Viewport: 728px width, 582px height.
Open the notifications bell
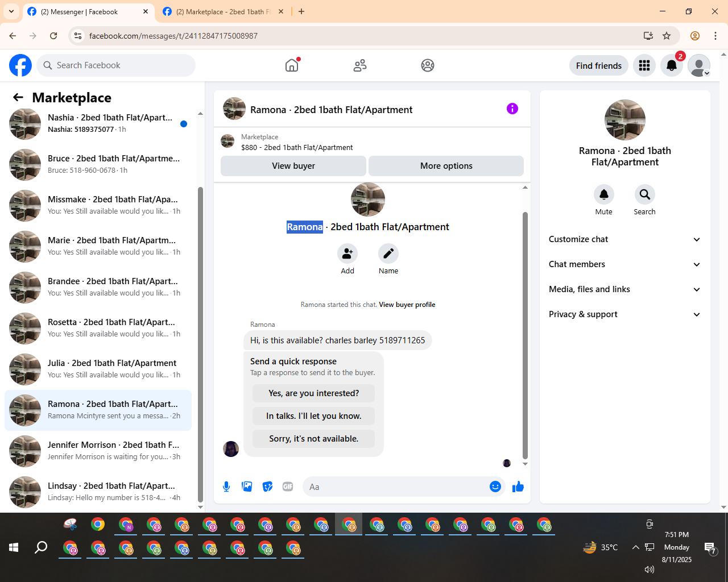coord(672,65)
